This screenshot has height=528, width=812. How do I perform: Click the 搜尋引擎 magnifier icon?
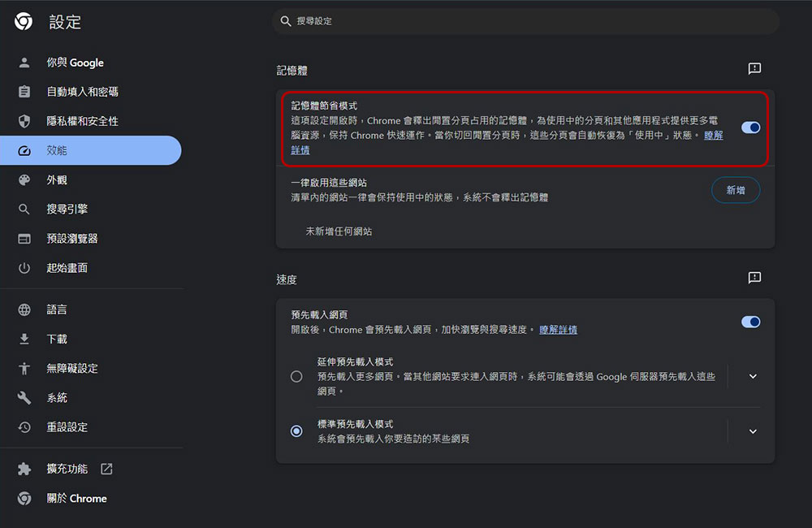tap(23, 209)
